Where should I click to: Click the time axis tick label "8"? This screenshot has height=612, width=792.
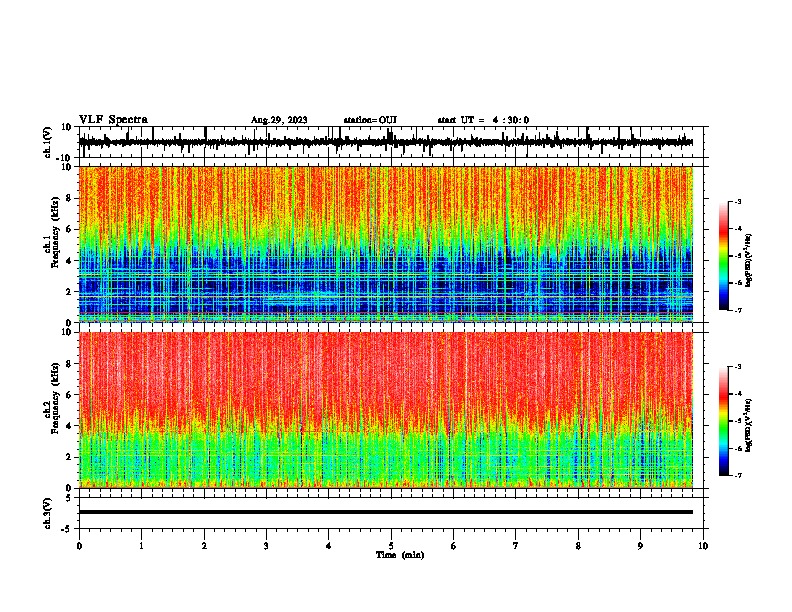578,546
